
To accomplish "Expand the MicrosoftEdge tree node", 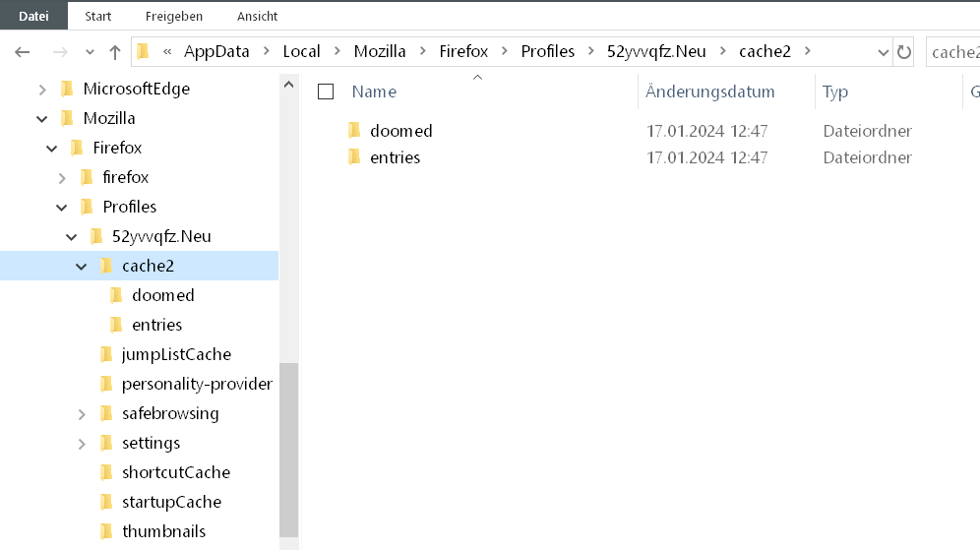I will tap(42, 89).
